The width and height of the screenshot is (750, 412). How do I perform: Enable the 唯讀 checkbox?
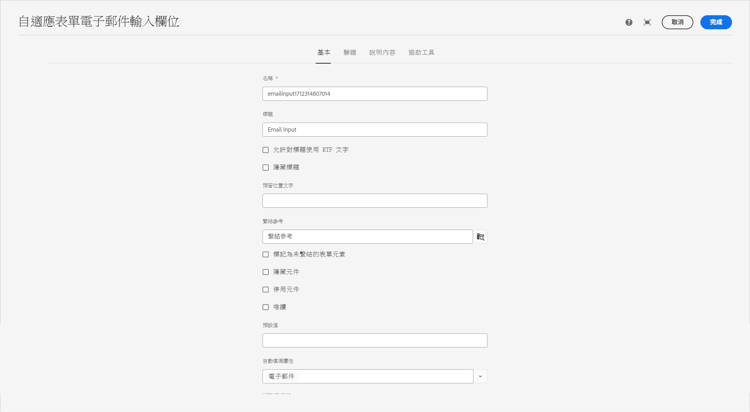coord(265,307)
